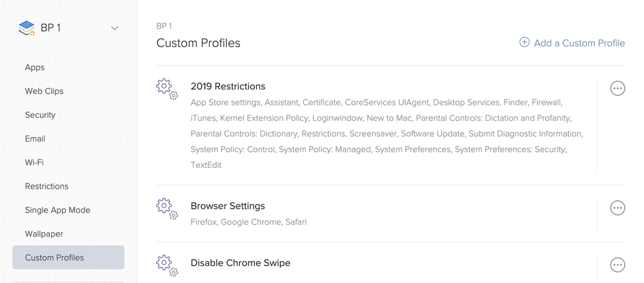Image resolution: width=644 pixels, height=283 pixels.
Task: Open the ellipsis menu for Browser Settings
Action: [x=618, y=207]
